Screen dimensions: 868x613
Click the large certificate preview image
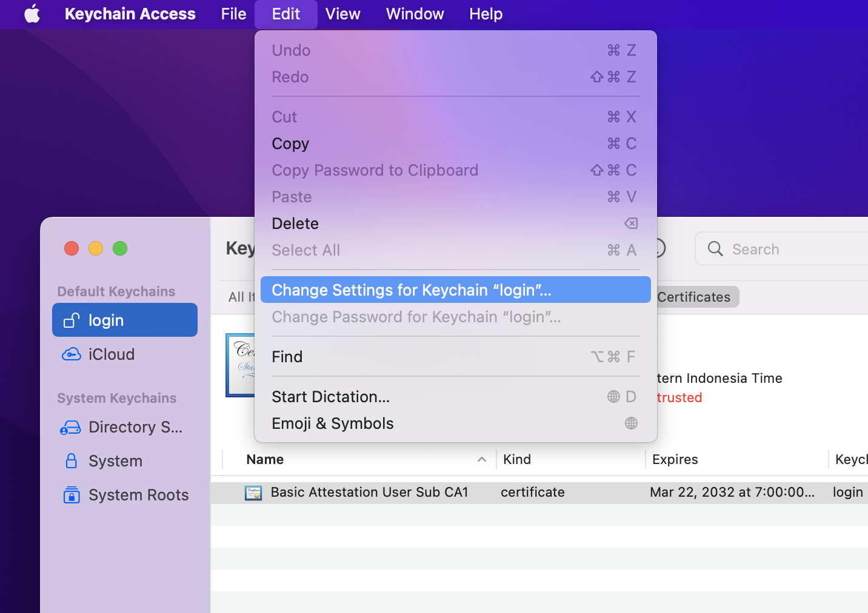coord(240,365)
